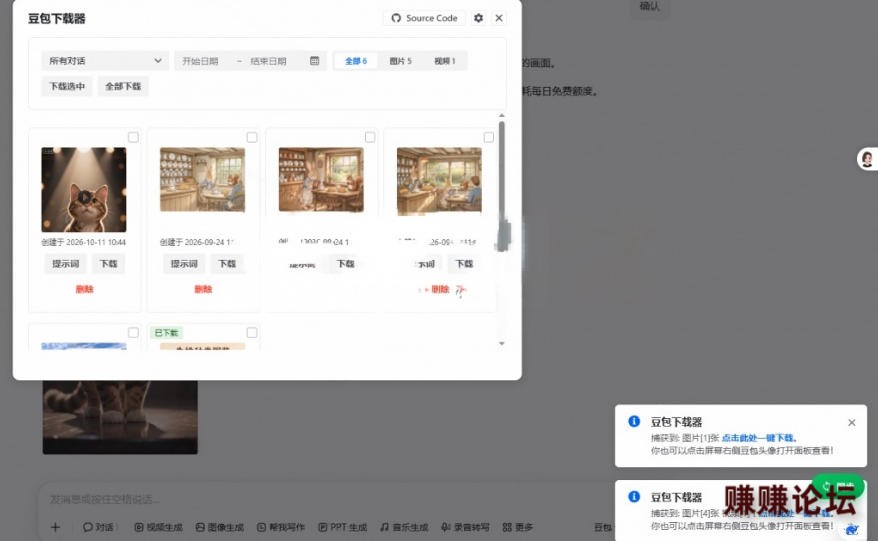The image size is (878, 541).
Task: Click 点击此处一键下载 link in upper notification
Action: [758, 437]
